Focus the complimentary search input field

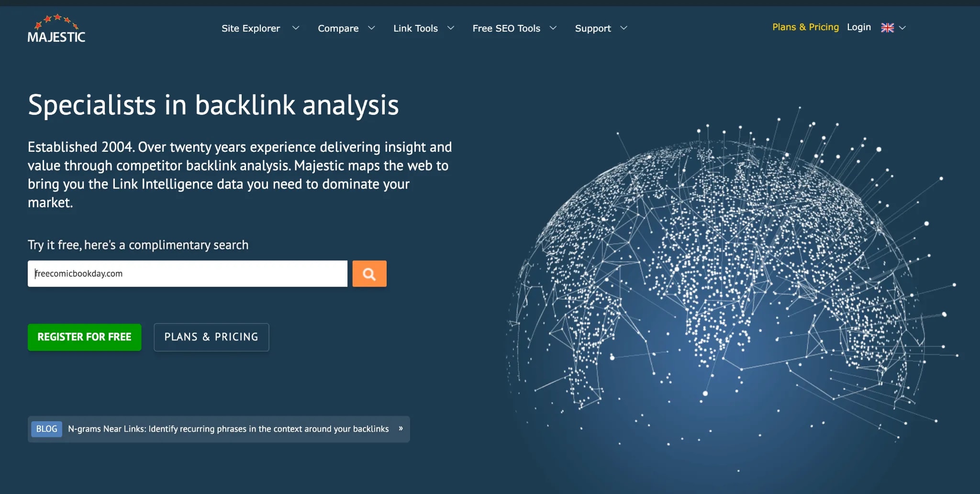pos(188,274)
